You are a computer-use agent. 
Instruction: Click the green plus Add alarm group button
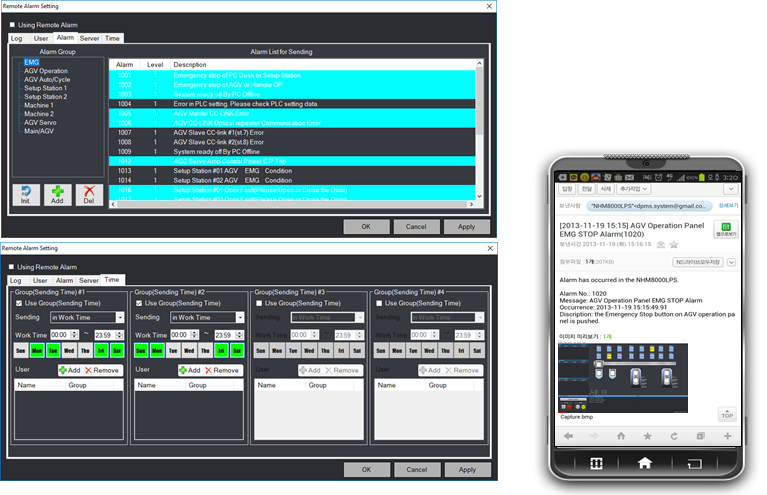click(58, 194)
